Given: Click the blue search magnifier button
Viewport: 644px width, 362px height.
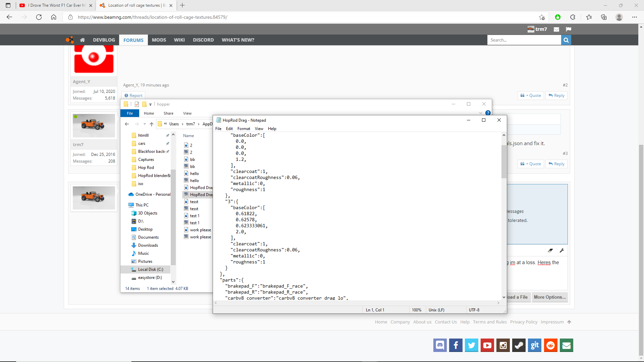Looking at the screenshot, I should (566, 40).
